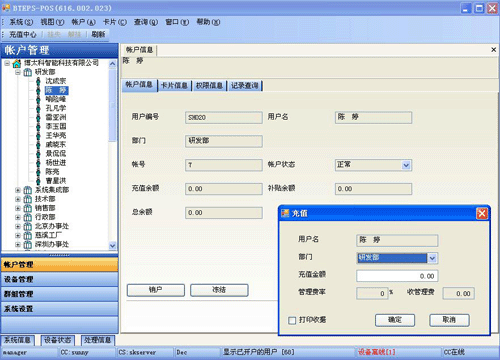Image resolution: width=500 pixels, height=360 pixels.
Task: Click the tree scrollbar down arrow
Action: (113, 246)
